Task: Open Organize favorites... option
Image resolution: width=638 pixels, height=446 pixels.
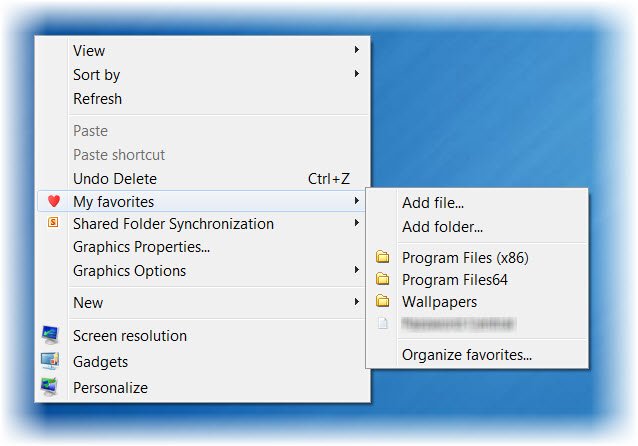Action: (466, 354)
